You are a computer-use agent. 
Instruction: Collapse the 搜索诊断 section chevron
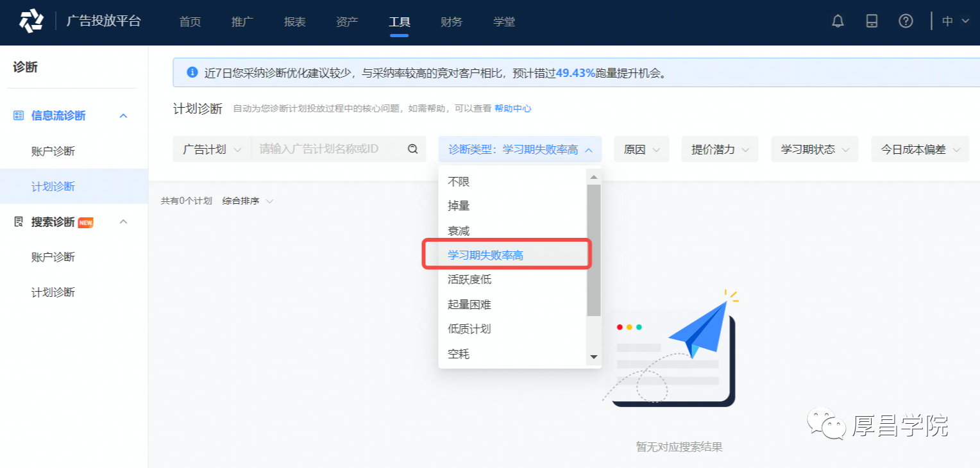[x=124, y=222]
